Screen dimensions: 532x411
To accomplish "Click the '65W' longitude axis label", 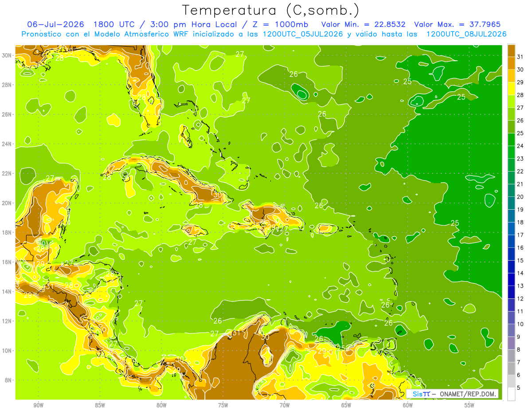I will 346,405.
